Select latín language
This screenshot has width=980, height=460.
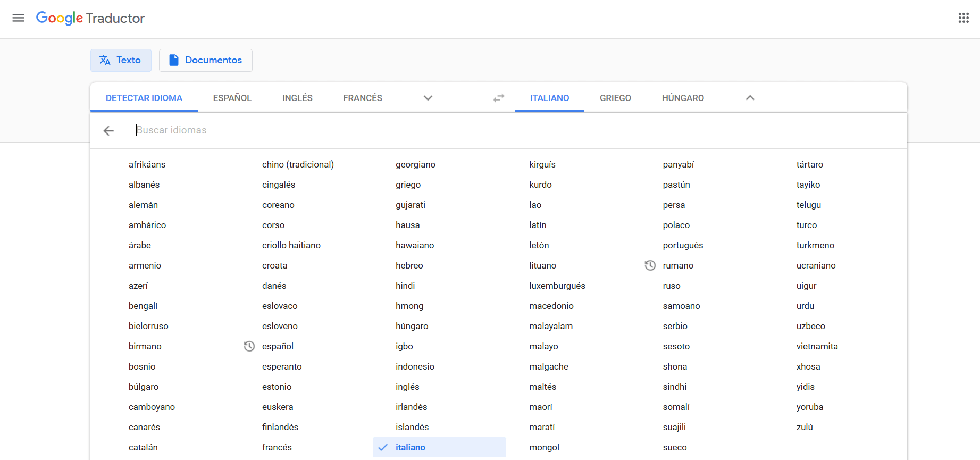click(x=538, y=225)
